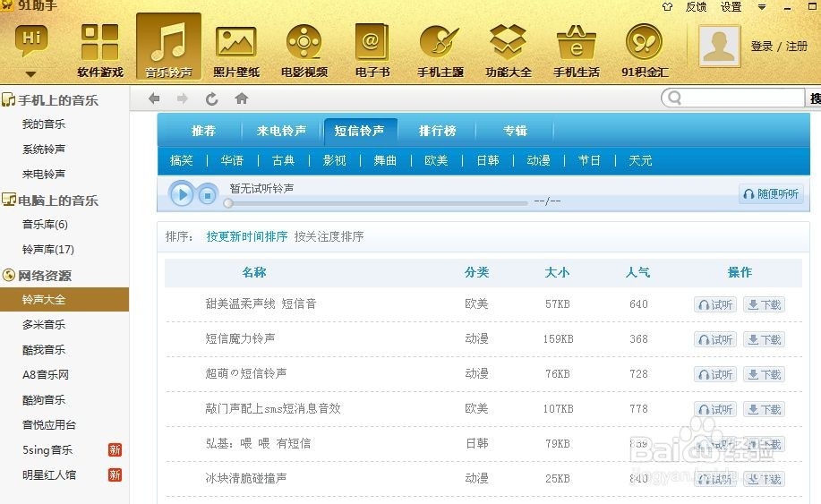Play the ringtone preview
The width and height of the screenshot is (821, 504).
[182, 194]
